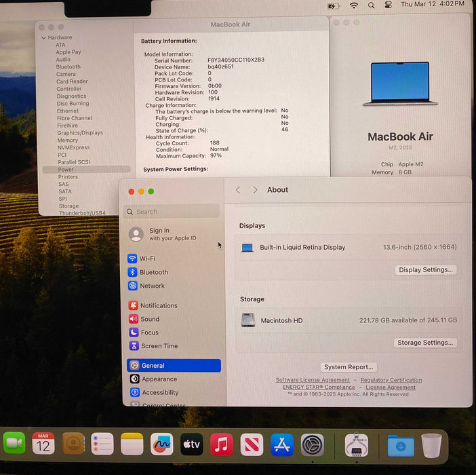Click the Macintosh HD storage row
The image size is (476, 475).
pyautogui.click(x=349, y=320)
